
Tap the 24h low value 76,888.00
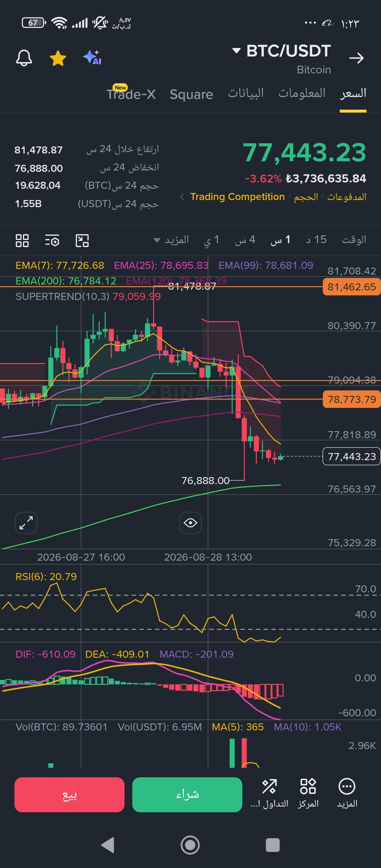(38, 168)
